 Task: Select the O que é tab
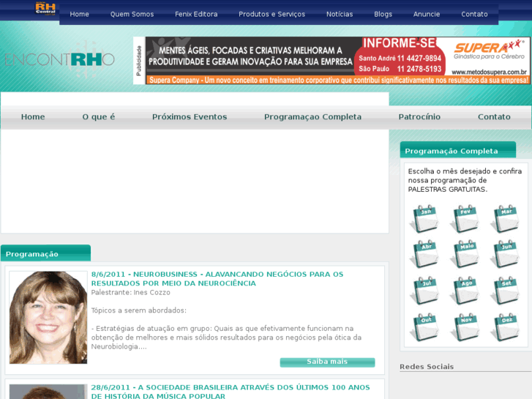[99, 117]
